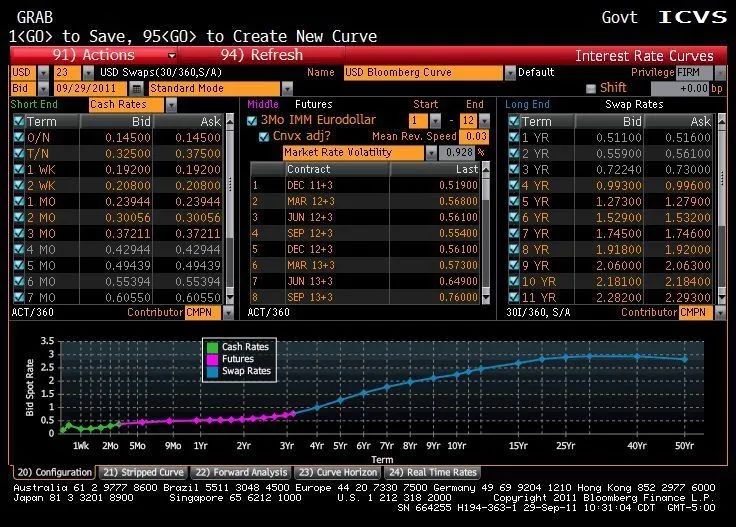Click the Mean Rev. Speed input field

tap(477, 136)
